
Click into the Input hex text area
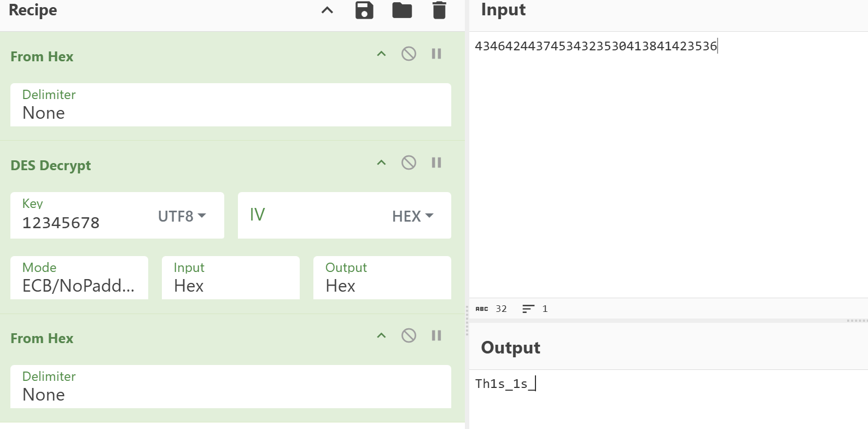point(667,164)
